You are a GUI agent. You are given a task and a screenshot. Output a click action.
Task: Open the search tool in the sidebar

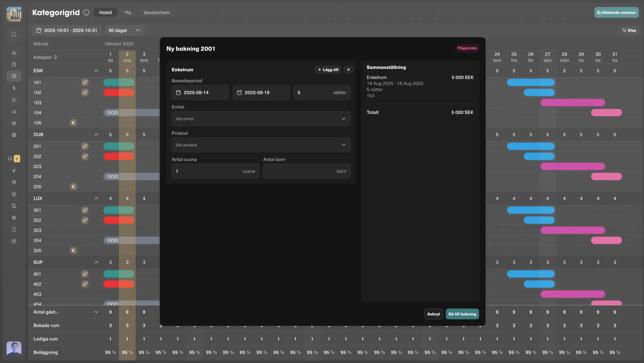[14, 34]
